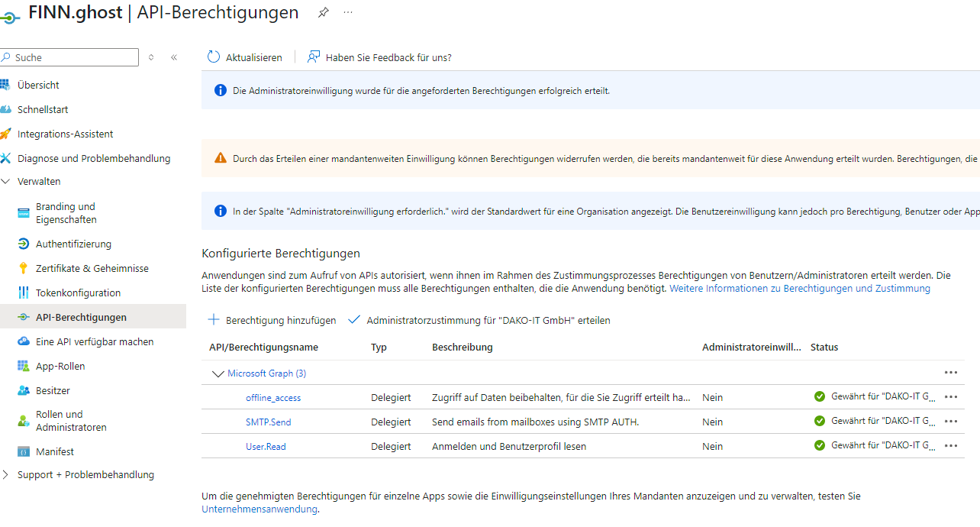The image size is (980, 527).
Task: Open the offline_access permission link
Action: pos(273,397)
